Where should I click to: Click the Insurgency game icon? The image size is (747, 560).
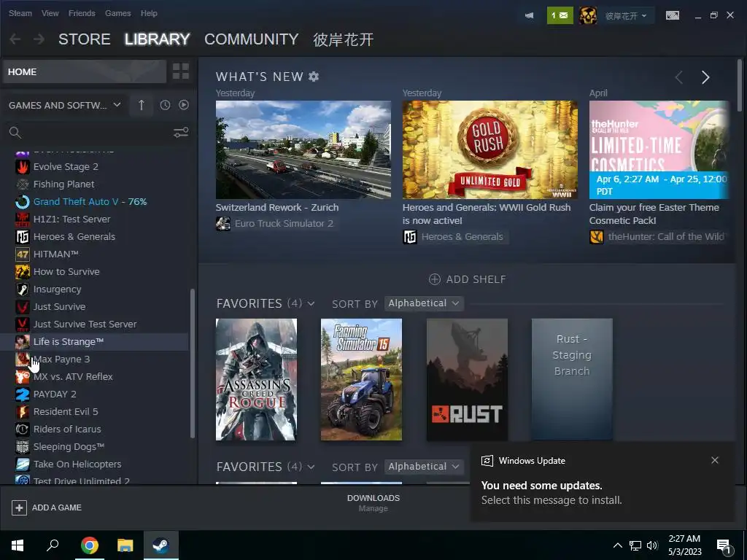click(x=23, y=289)
